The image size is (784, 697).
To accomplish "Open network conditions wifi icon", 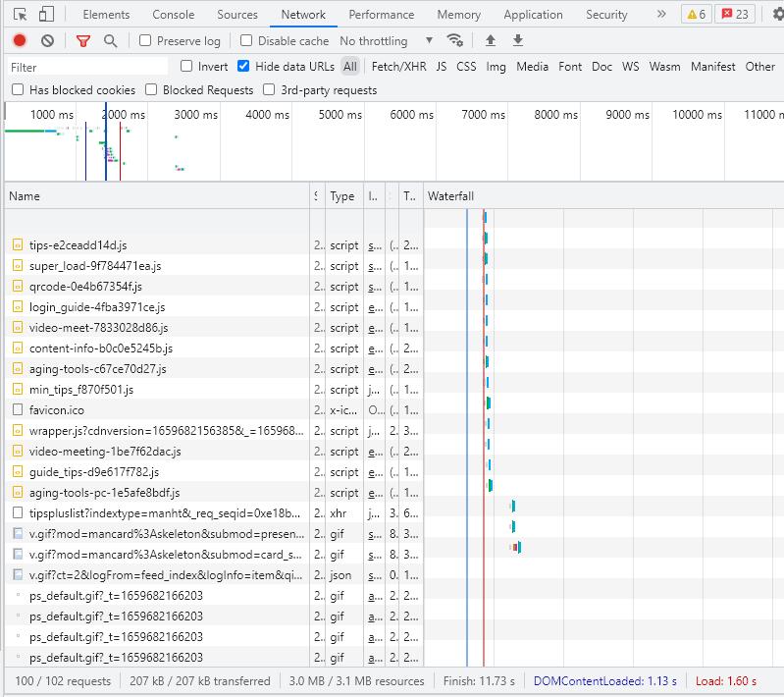I will [x=454, y=41].
